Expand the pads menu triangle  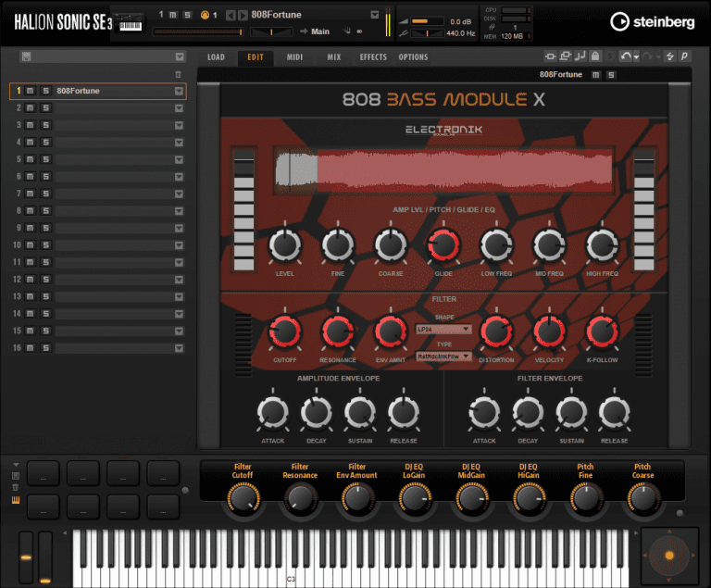pos(16,465)
